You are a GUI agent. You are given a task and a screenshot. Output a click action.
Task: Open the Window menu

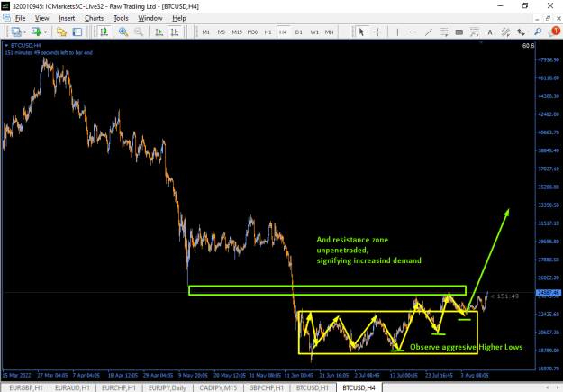(150, 18)
